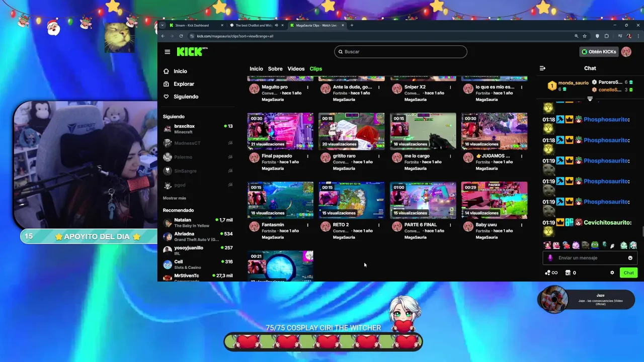Open the browser zoom magnifier icon
Image resolution: width=644 pixels, height=362 pixels.
(x=576, y=36)
